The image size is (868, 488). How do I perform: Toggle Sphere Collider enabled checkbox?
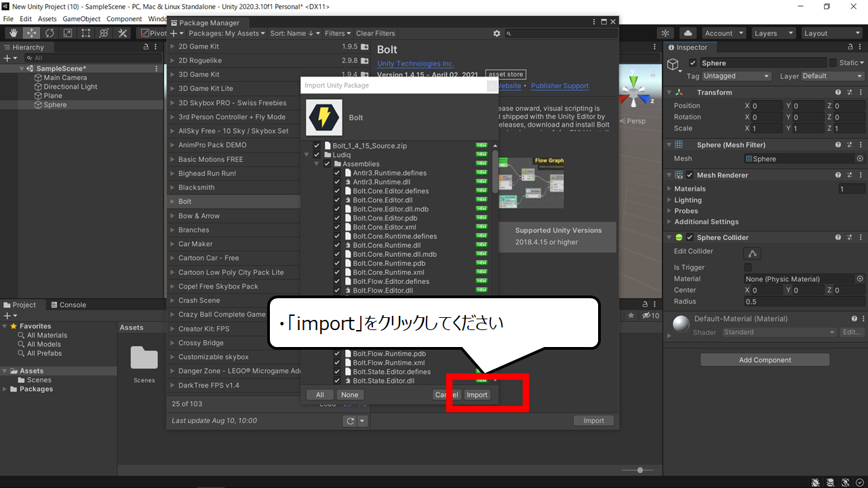tap(690, 237)
